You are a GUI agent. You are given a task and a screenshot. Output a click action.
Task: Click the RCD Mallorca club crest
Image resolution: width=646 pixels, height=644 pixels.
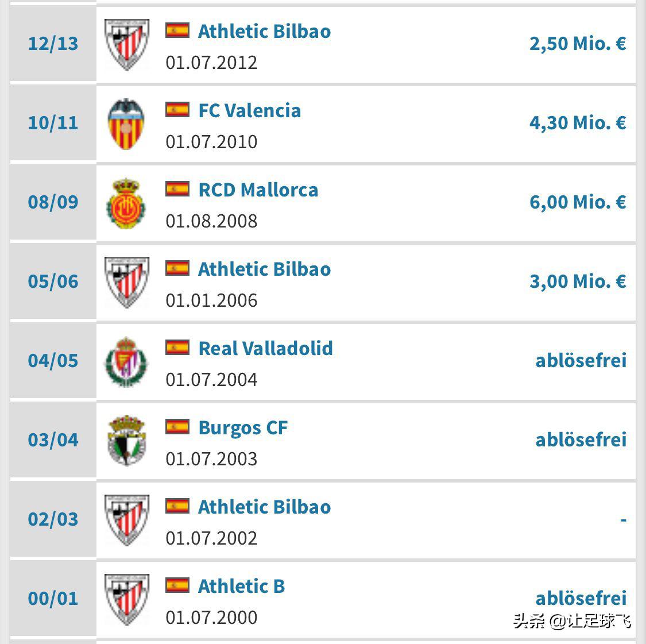point(126,203)
